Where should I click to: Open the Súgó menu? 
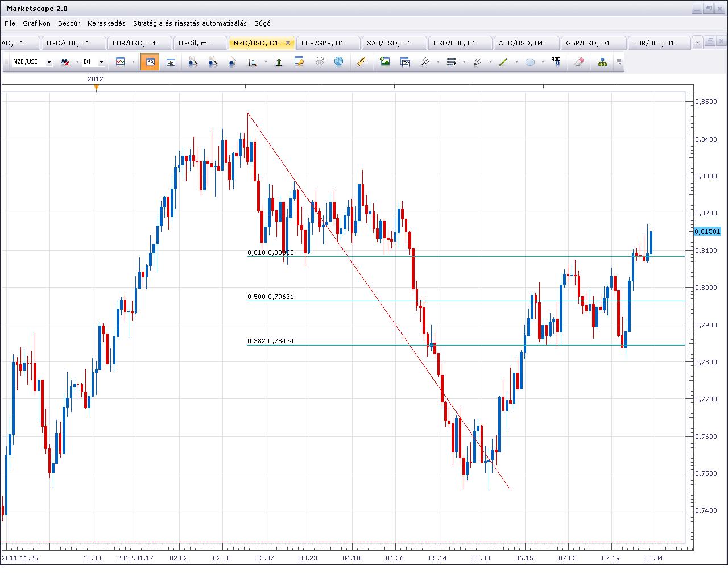click(x=263, y=23)
